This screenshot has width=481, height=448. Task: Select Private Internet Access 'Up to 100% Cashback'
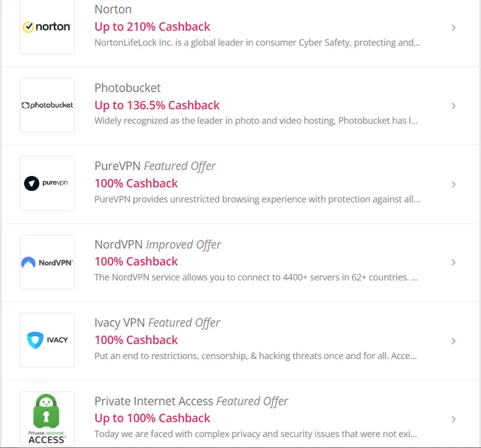coord(152,418)
